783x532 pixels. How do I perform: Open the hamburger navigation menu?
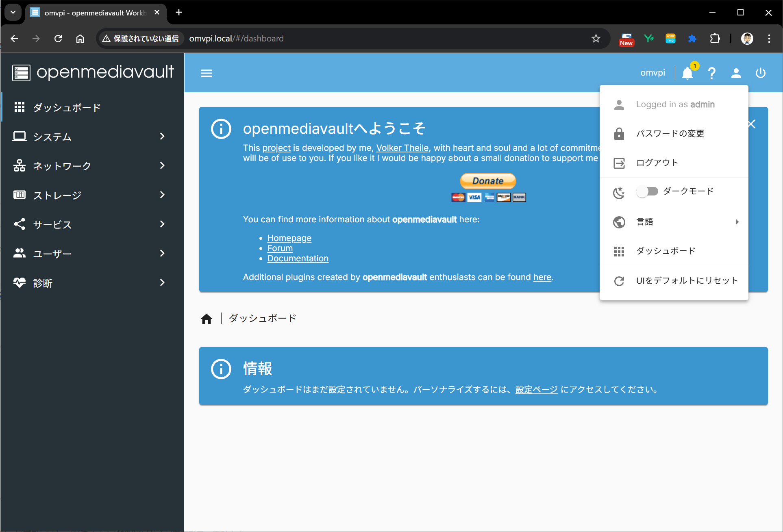(207, 73)
